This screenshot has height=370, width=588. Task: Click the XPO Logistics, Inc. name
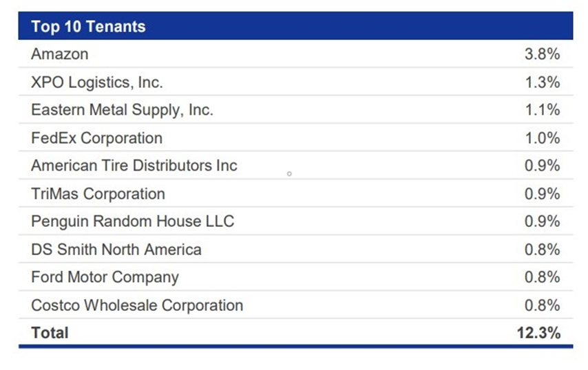(x=97, y=83)
